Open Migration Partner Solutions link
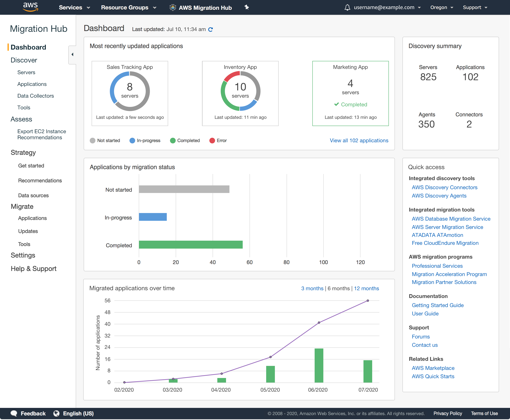This screenshot has height=420, width=510. [x=444, y=282]
